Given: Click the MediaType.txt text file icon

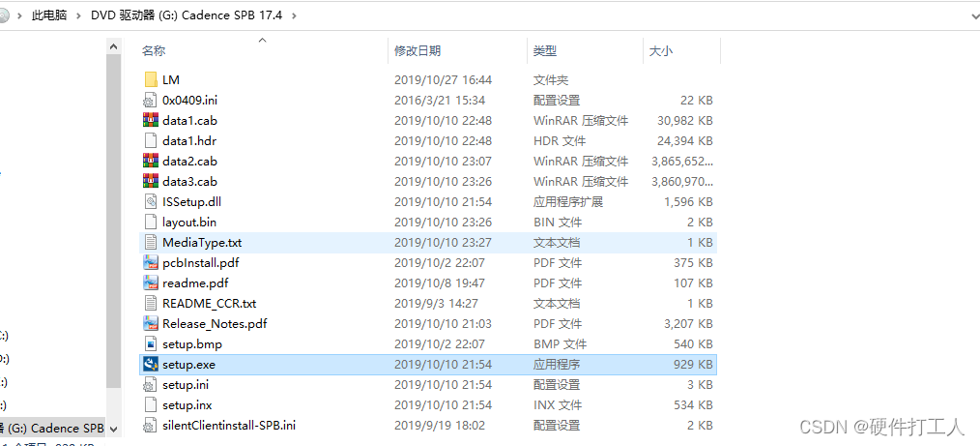Looking at the screenshot, I should (x=150, y=243).
